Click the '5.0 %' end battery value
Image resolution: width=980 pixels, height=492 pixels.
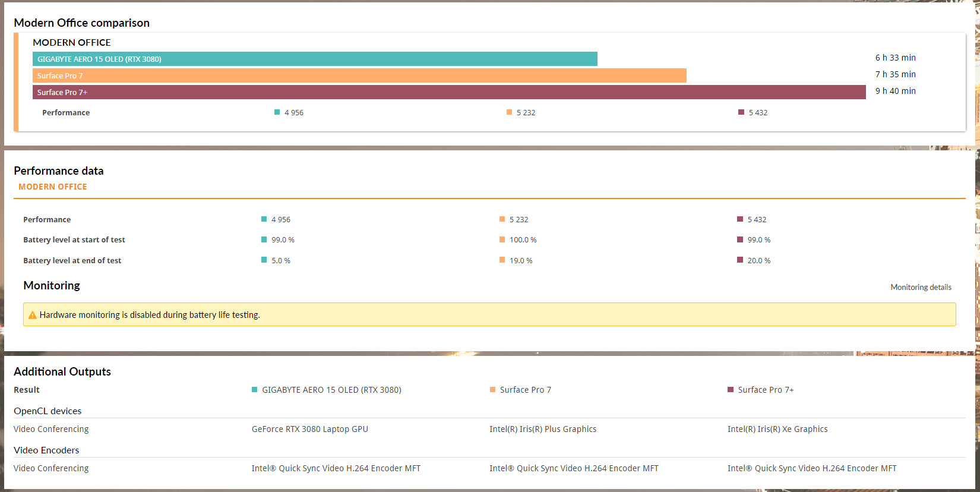281,260
